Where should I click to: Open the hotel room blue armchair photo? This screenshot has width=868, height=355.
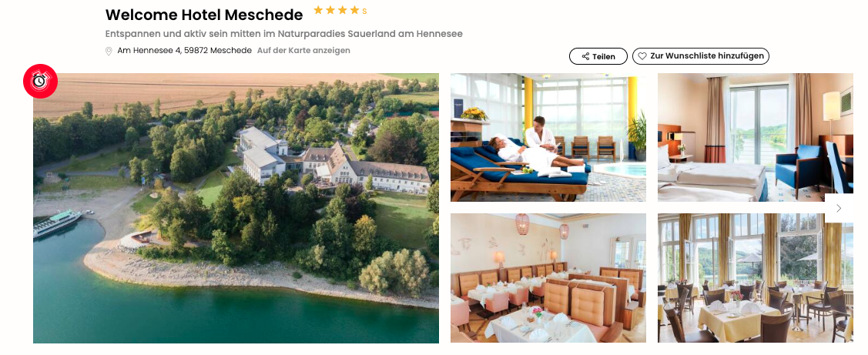tap(755, 137)
